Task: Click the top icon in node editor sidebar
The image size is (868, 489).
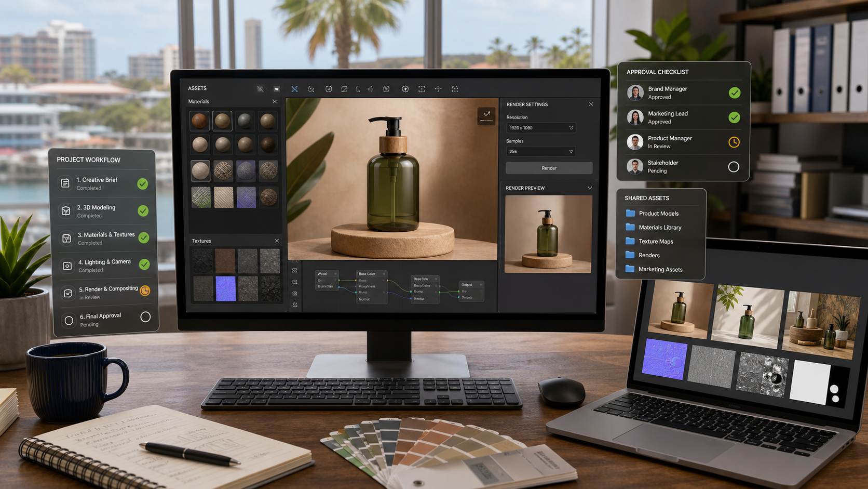Action: pyautogui.click(x=295, y=270)
